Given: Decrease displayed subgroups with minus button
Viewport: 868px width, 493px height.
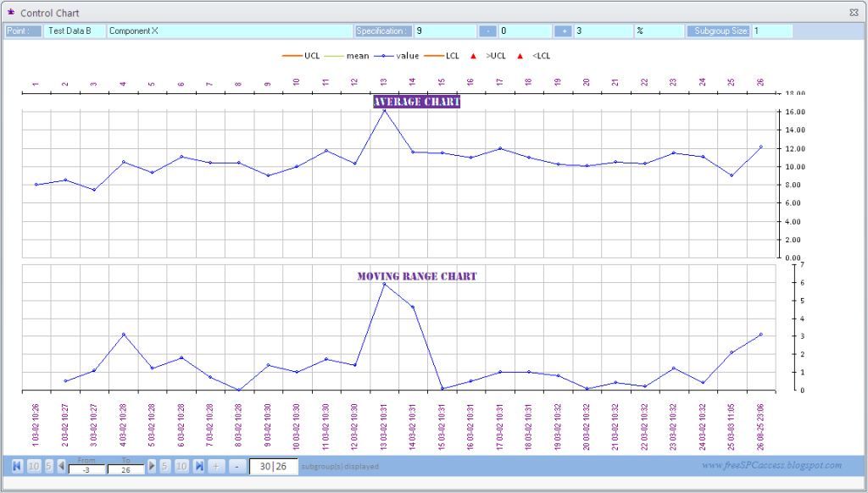Looking at the screenshot, I should [x=237, y=466].
